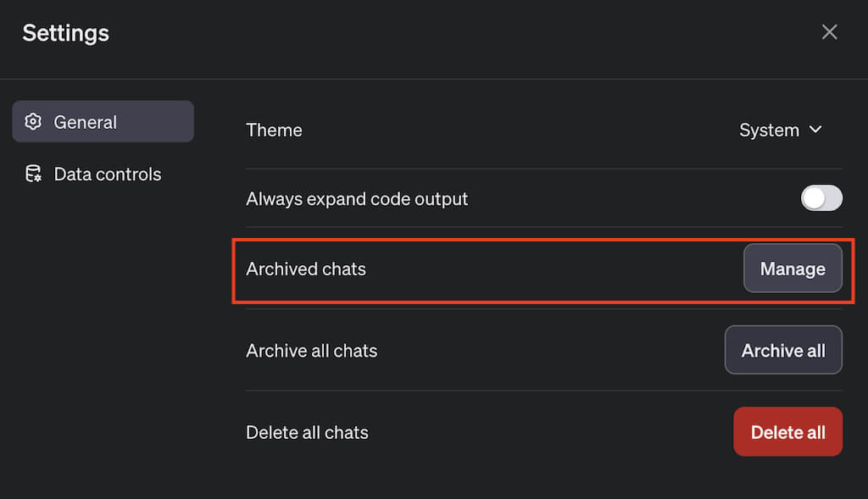This screenshot has height=499, width=868.
Task: Click the Theme setting label
Action: (x=274, y=130)
